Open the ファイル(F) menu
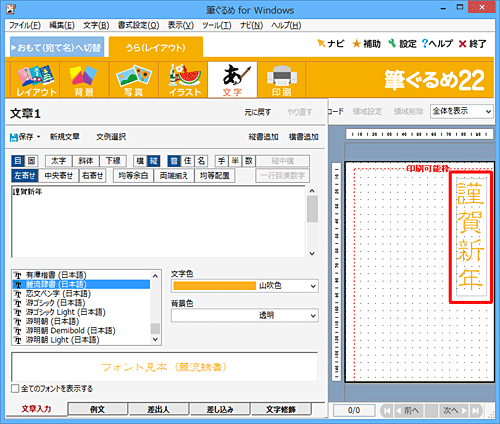 25,25
